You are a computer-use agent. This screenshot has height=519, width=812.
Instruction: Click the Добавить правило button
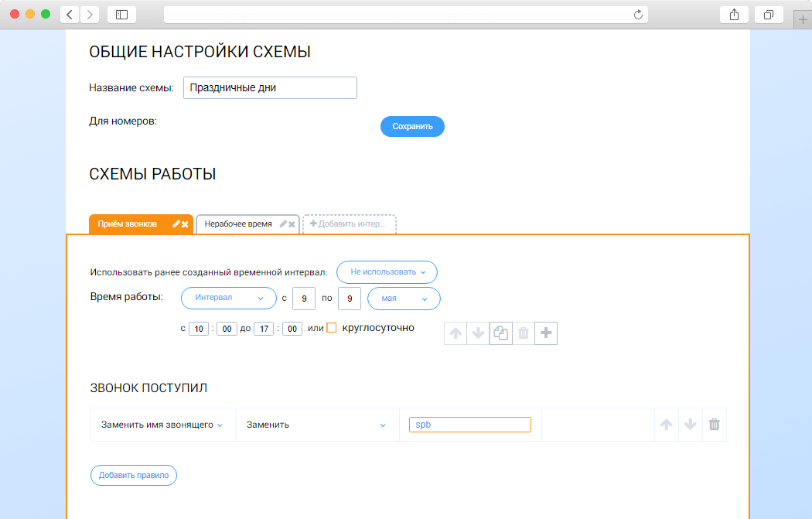[x=135, y=475]
